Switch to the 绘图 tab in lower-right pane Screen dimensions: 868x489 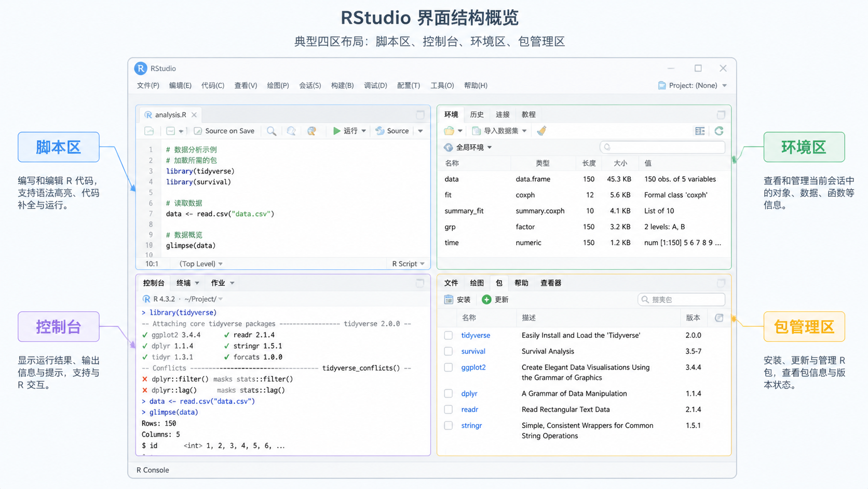click(x=477, y=283)
